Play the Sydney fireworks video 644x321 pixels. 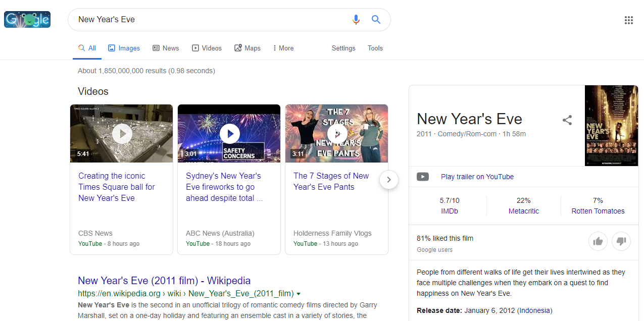pos(229,134)
